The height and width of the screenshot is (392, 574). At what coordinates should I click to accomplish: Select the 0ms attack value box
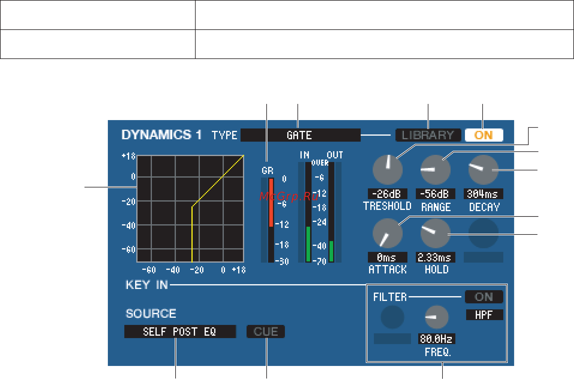click(387, 257)
